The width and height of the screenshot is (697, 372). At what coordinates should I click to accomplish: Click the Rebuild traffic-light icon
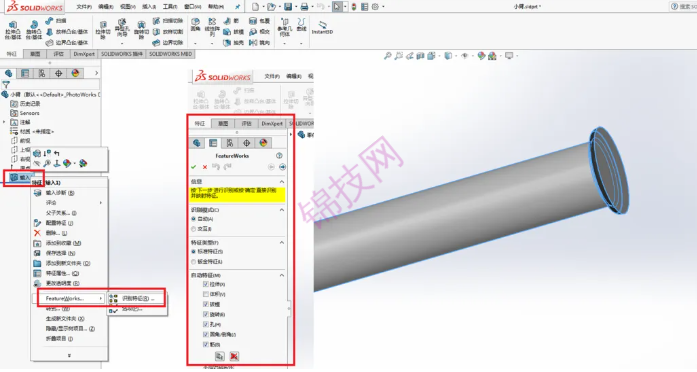[x=354, y=7]
